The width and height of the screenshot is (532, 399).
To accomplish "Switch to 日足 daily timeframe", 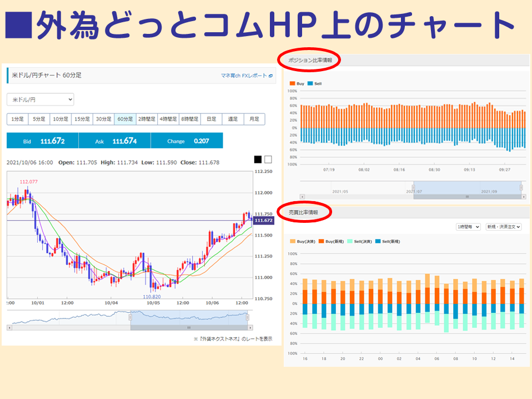I will click(x=212, y=119).
